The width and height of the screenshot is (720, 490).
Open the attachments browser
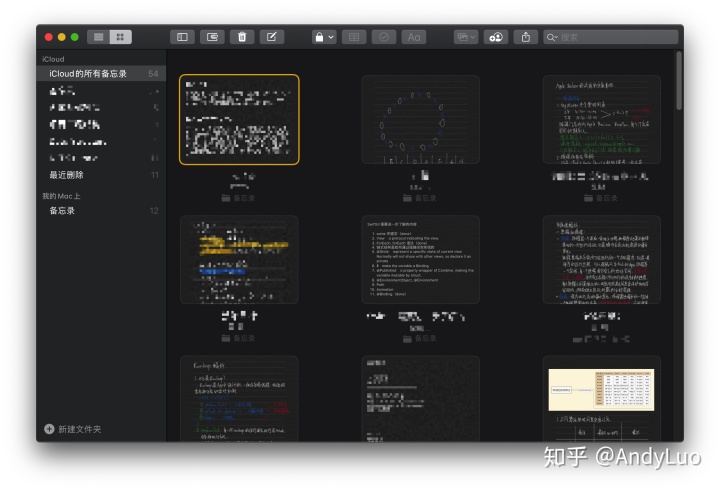[x=212, y=37]
